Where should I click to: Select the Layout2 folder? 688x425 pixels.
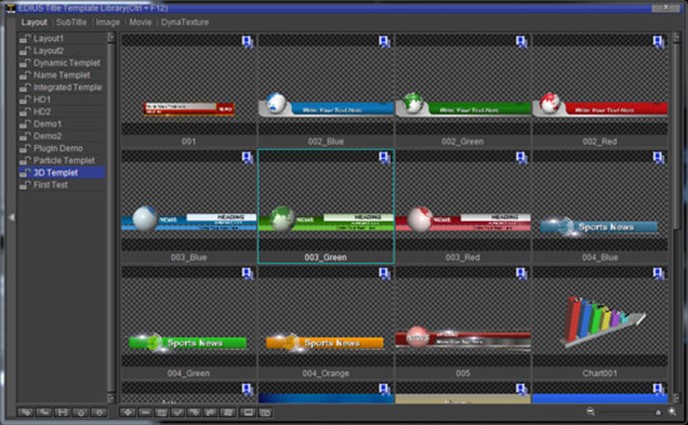(x=62, y=51)
